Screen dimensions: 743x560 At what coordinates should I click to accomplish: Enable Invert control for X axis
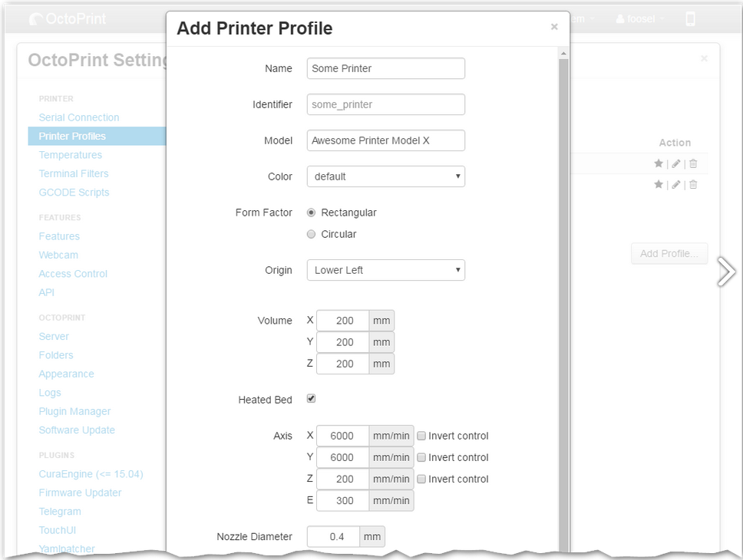point(421,436)
